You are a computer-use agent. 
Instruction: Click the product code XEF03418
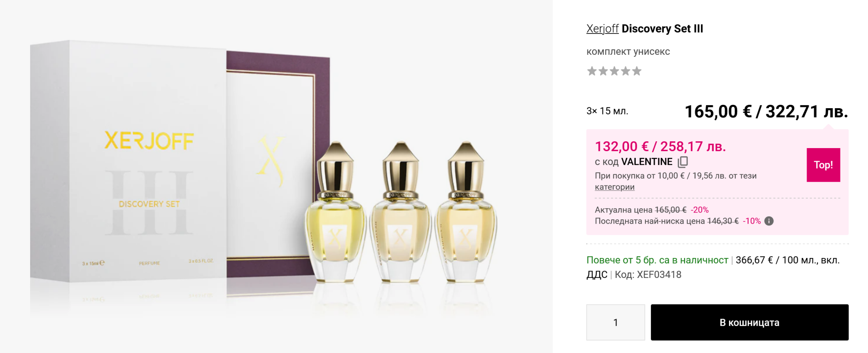point(659,275)
